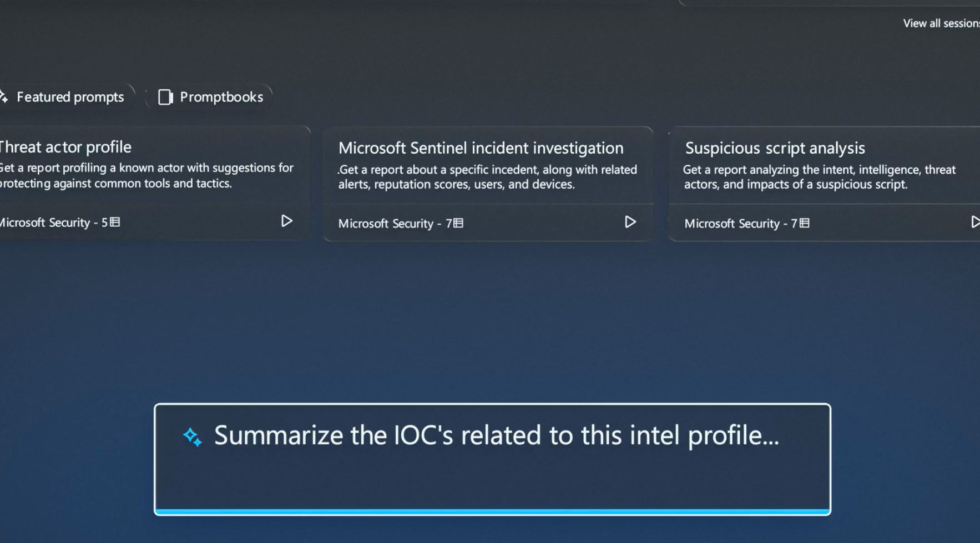The image size is (980, 543).
Task: Click the prompt input field
Action: (x=492, y=459)
